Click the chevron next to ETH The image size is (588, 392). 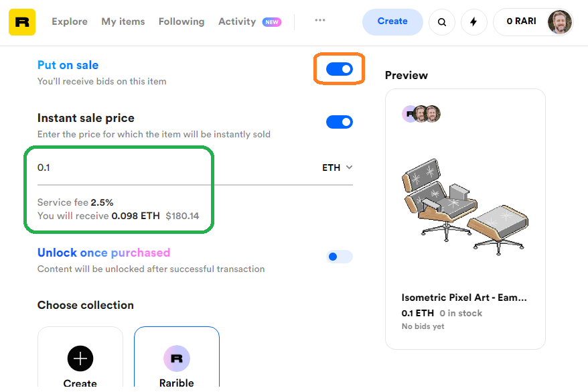pos(349,168)
